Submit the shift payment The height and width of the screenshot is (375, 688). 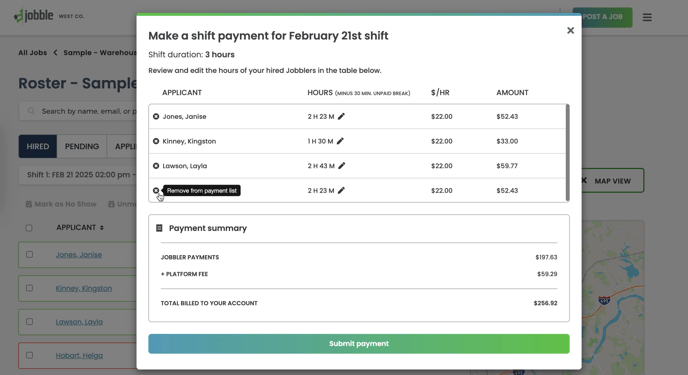coord(359,344)
